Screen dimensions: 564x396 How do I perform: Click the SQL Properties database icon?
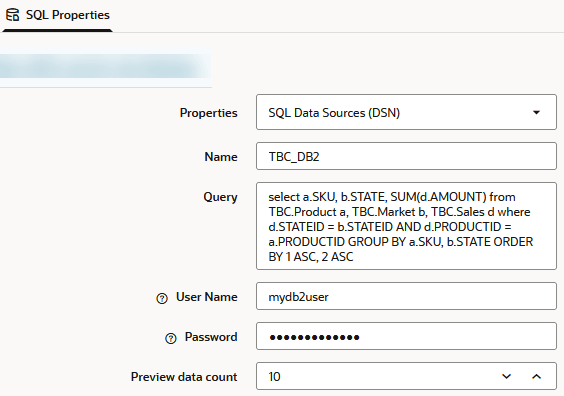pos(13,15)
